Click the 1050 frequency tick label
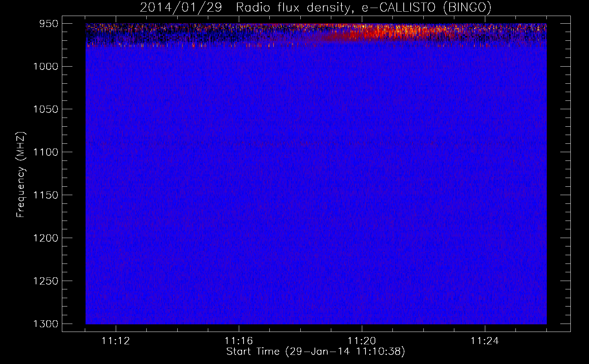 pyautogui.click(x=46, y=109)
